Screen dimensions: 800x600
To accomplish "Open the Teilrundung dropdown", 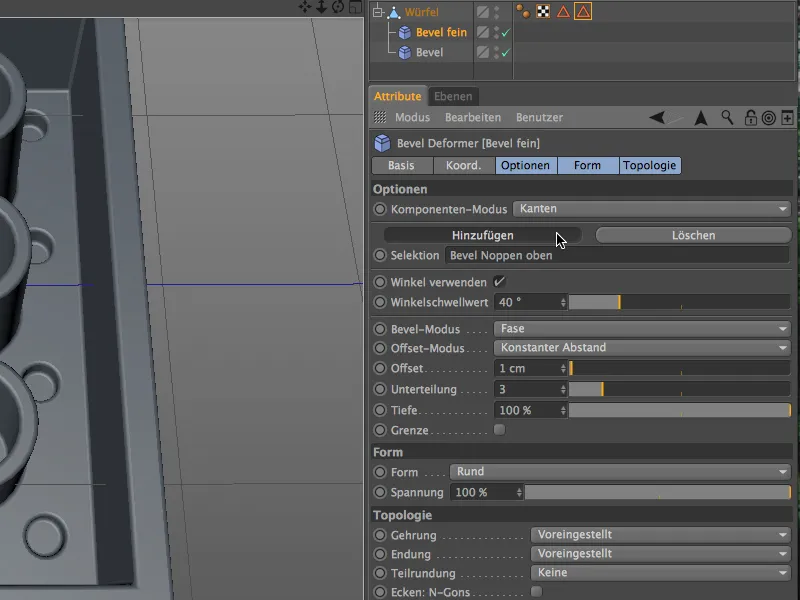I will click(x=661, y=572).
